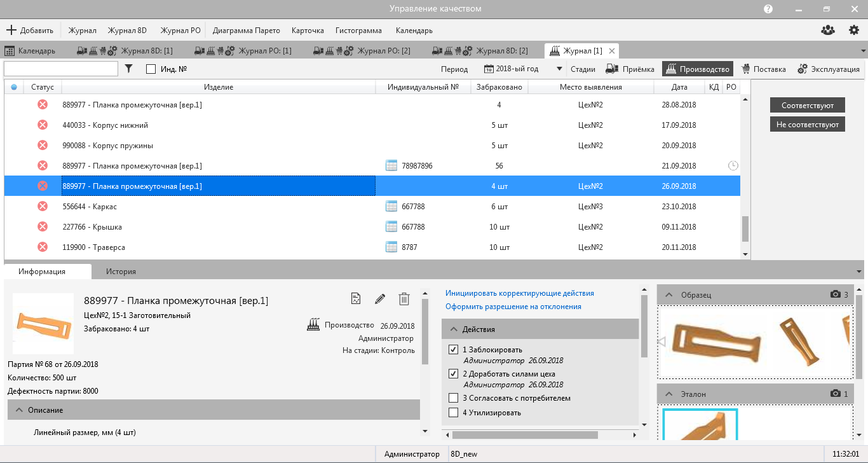
Task: Click clock icon in 21.09.2018 row
Action: 733,165
